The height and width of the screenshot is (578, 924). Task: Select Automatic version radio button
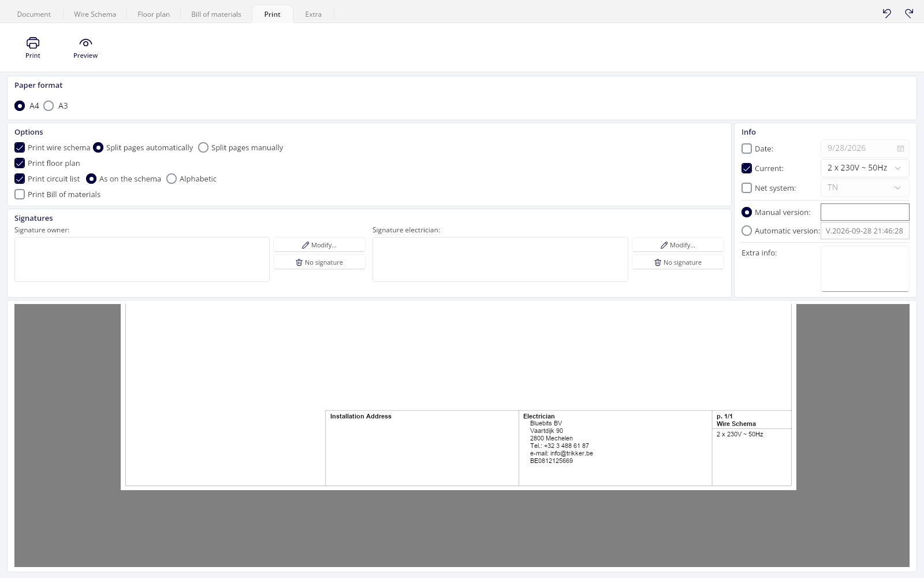(x=747, y=231)
